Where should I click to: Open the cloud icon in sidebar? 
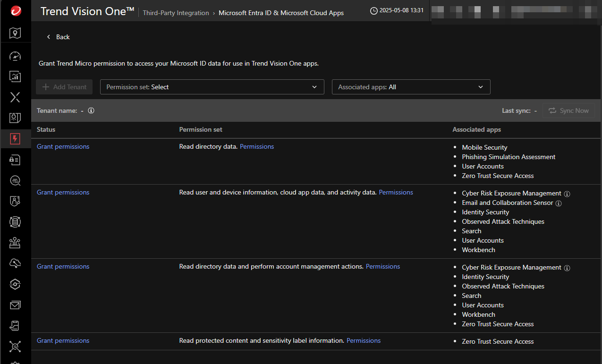tap(15, 263)
